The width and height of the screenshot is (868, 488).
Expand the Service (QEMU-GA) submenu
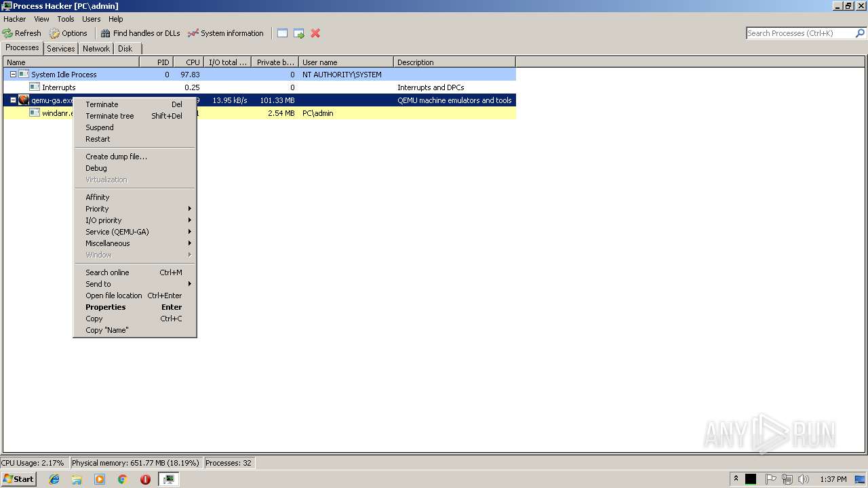[x=135, y=232]
